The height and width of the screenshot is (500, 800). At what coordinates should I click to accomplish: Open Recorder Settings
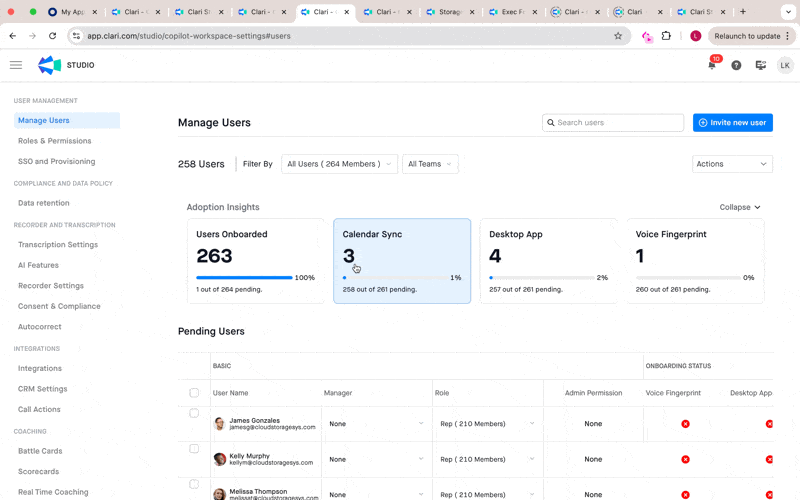51,286
